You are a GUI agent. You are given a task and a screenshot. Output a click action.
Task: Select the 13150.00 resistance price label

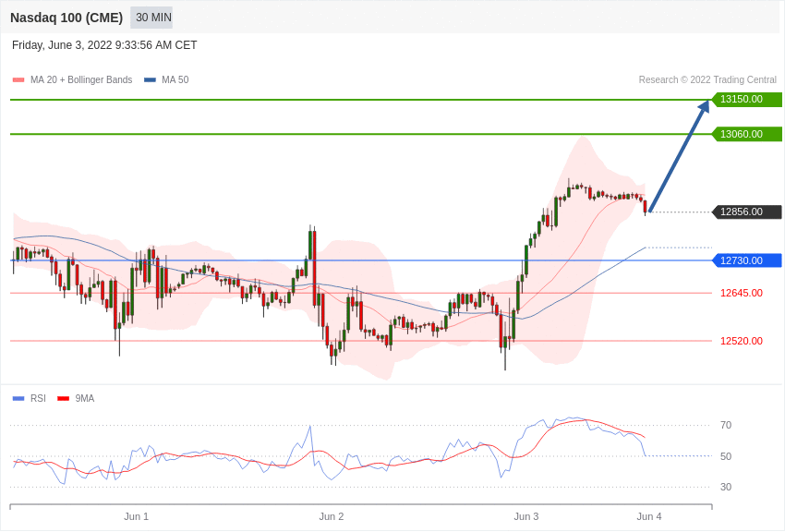(x=746, y=99)
